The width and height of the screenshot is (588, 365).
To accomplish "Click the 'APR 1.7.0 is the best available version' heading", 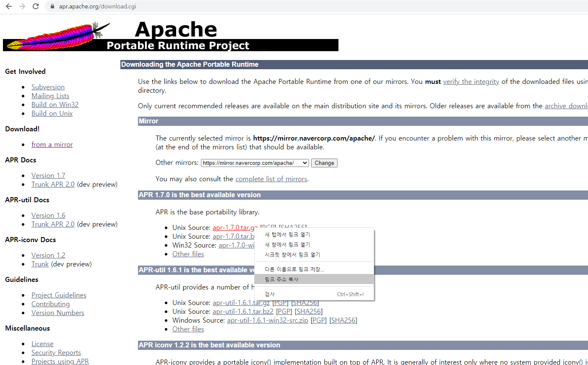I will 200,195.
